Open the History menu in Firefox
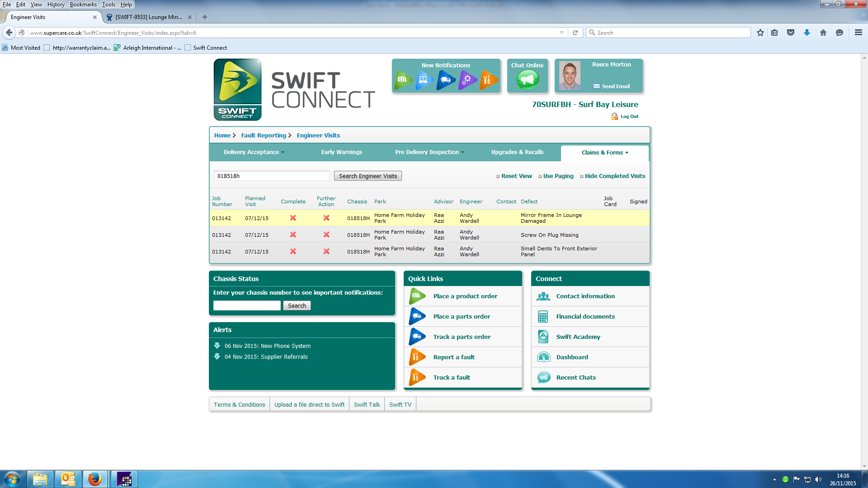 click(56, 5)
